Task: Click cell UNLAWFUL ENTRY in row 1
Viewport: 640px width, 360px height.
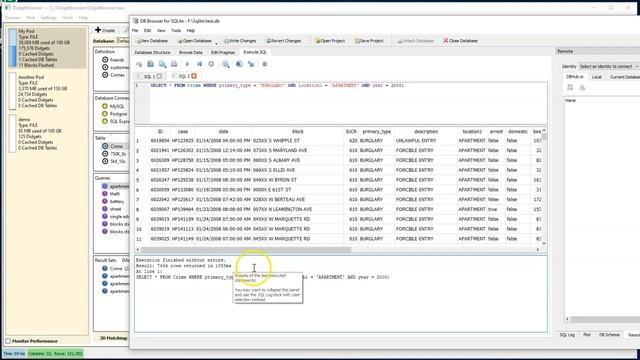Action: click(416, 141)
